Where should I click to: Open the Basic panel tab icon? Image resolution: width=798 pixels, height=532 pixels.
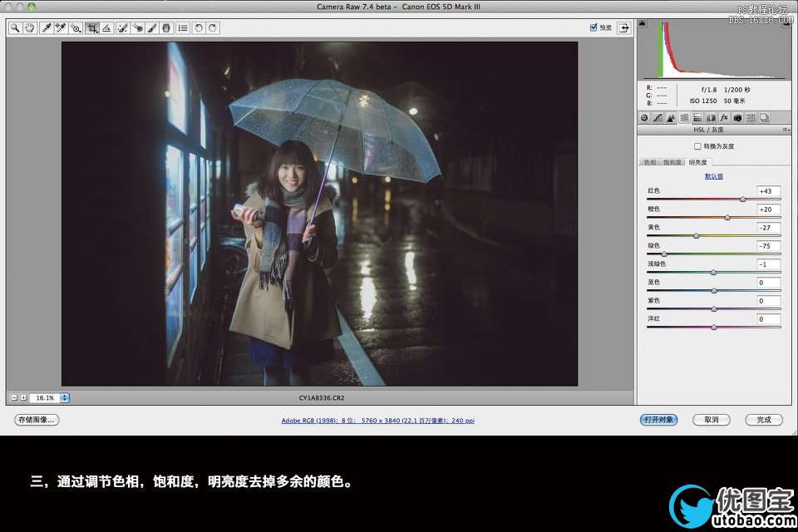click(644, 117)
